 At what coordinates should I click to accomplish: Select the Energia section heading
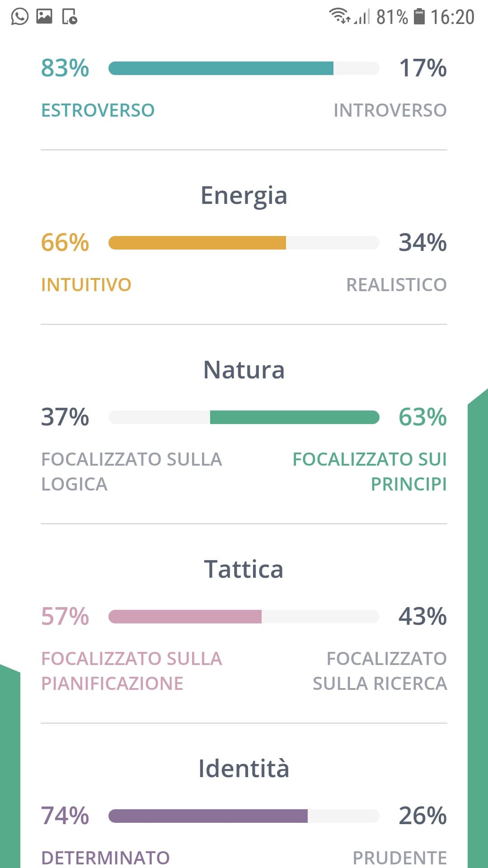pos(244,197)
